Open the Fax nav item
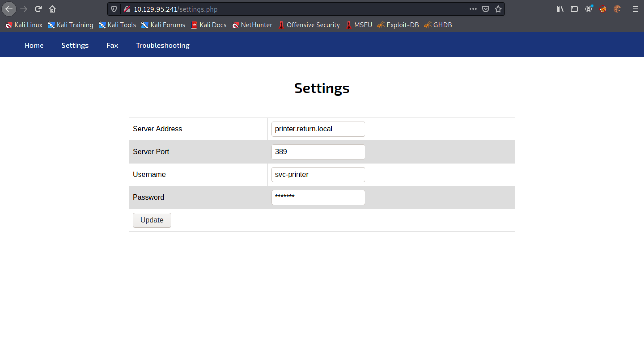The image size is (644, 361). tap(112, 46)
